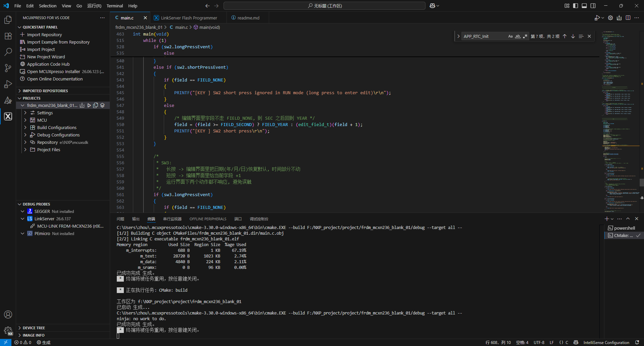
Task: Expand the DEVICE TREE section
Action: click(63, 328)
